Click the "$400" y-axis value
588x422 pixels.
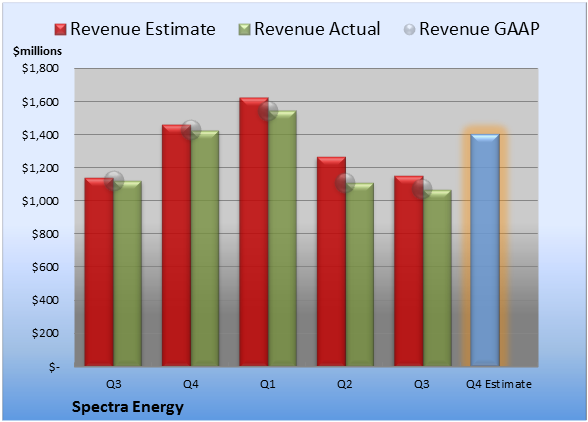click(45, 300)
